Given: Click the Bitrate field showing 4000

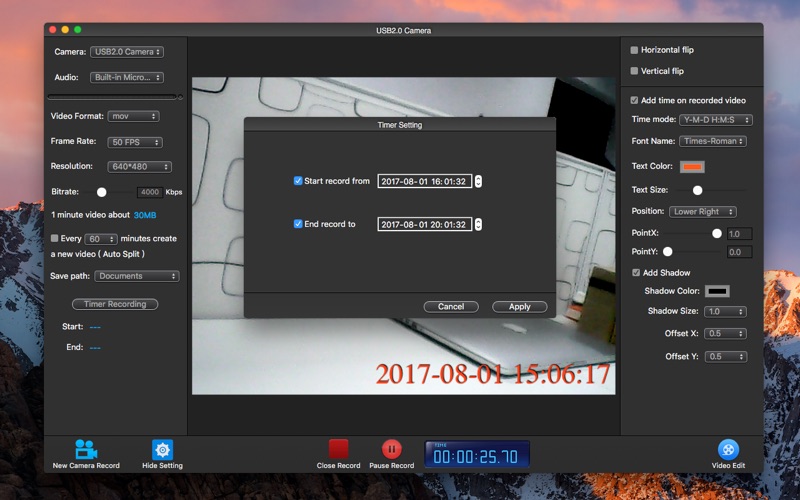Looking at the screenshot, I should [149, 192].
